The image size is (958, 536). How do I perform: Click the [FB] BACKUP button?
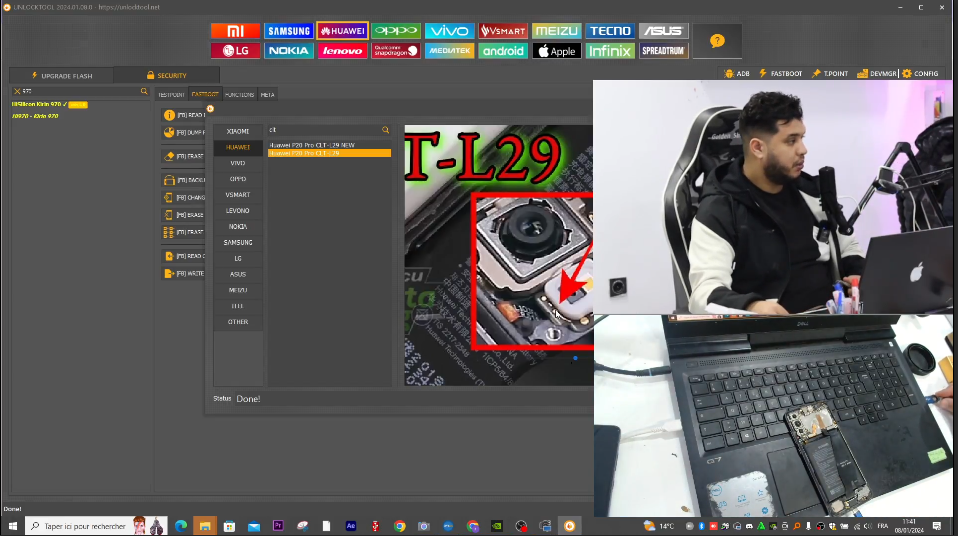click(x=183, y=180)
